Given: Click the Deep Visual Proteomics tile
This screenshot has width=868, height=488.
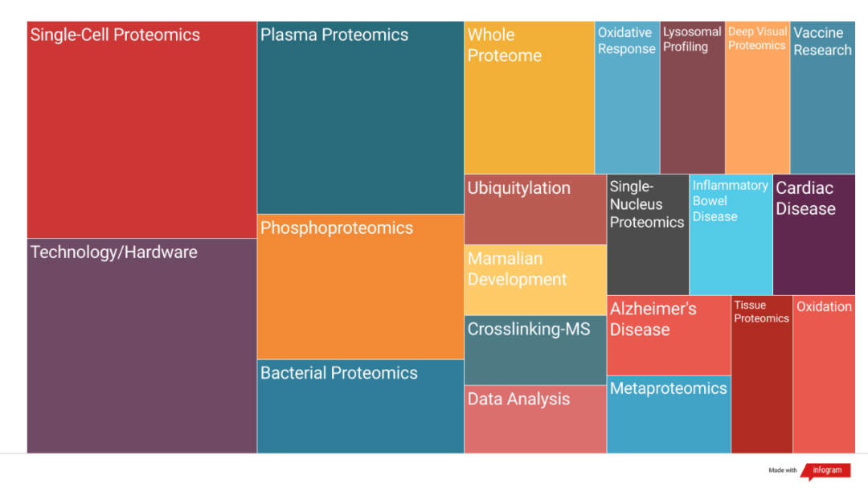Looking at the screenshot, I should click(757, 97).
